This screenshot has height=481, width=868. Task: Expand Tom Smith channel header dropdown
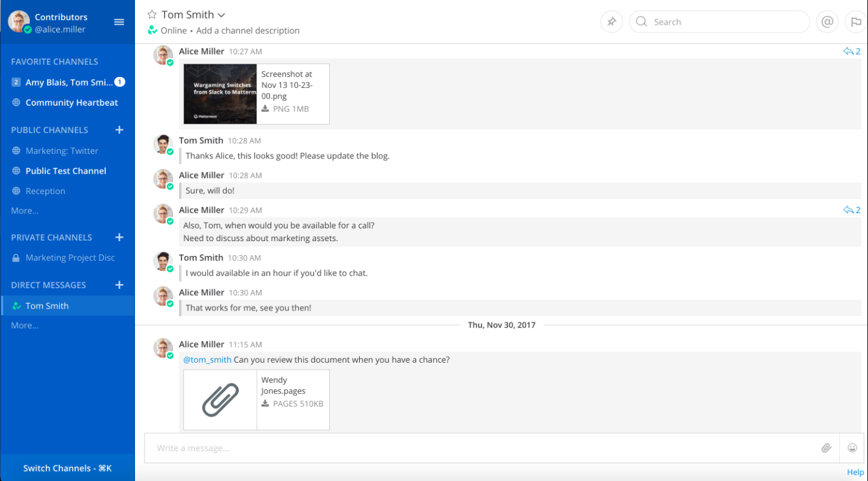(222, 15)
